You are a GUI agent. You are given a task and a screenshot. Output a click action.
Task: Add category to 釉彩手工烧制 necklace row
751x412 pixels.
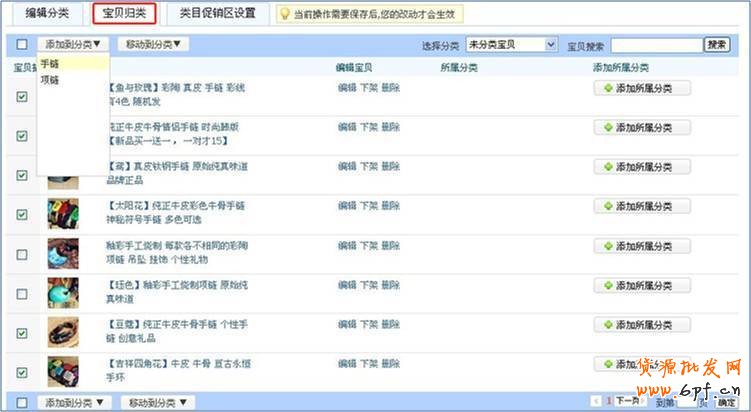(x=642, y=246)
